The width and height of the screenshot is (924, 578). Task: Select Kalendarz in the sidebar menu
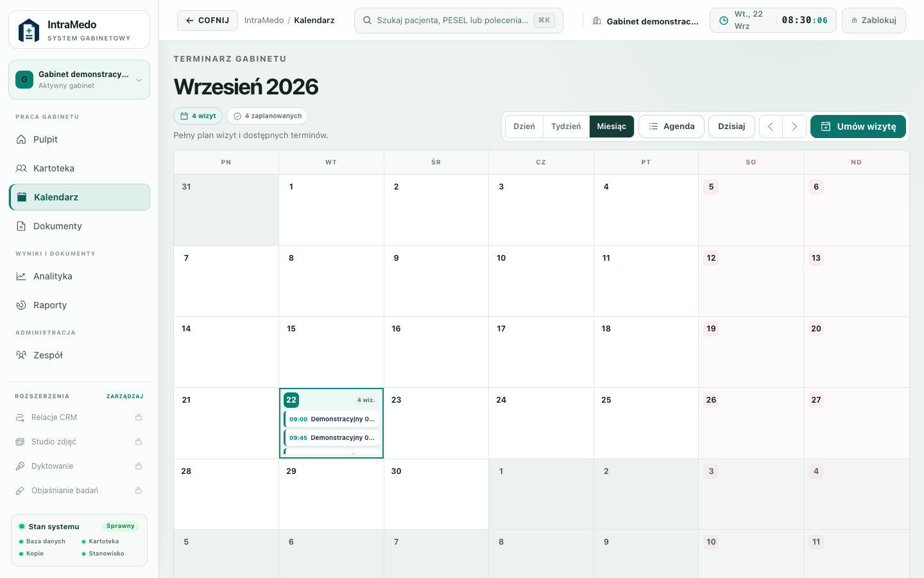[x=79, y=197]
